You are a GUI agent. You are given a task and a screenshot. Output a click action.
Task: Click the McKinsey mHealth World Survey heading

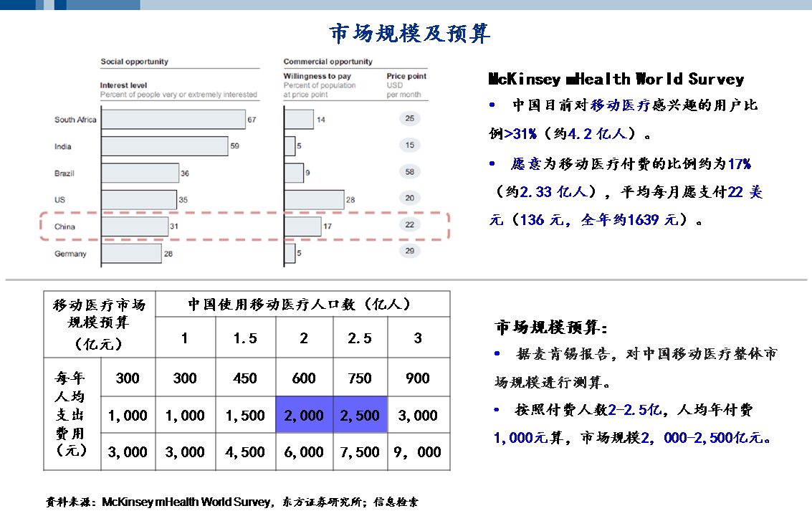click(x=616, y=79)
